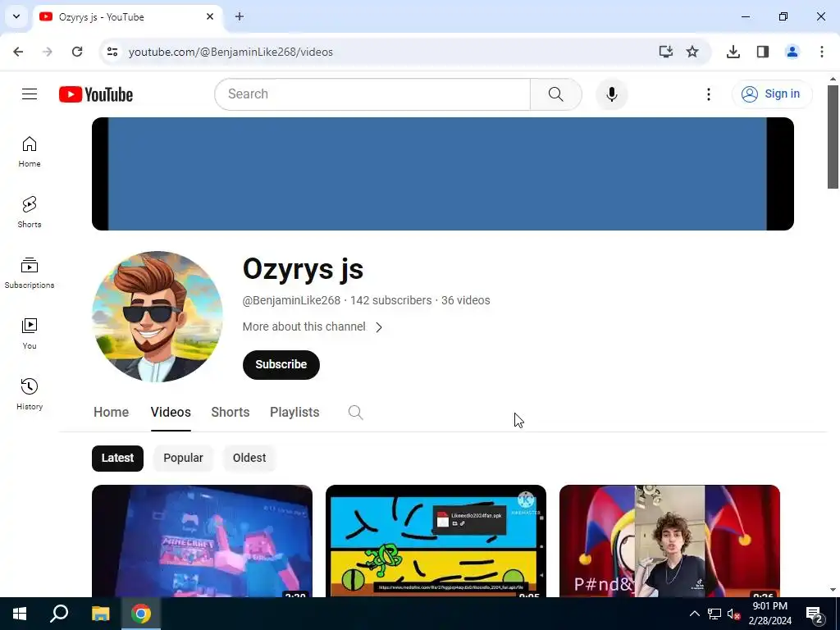Open the muted volume tray icon
This screenshot has width=840, height=630.
[x=734, y=614]
